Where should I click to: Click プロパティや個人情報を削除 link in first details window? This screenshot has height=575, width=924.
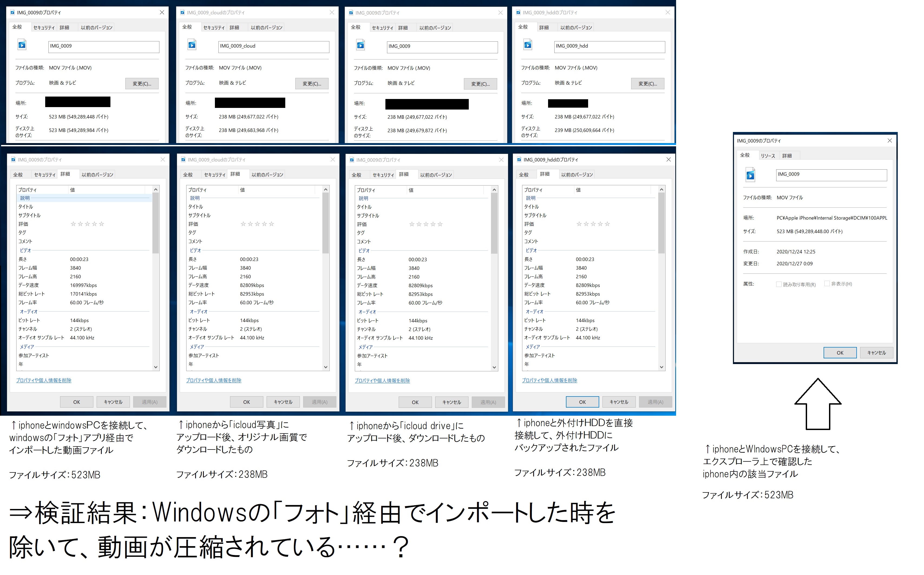point(44,380)
